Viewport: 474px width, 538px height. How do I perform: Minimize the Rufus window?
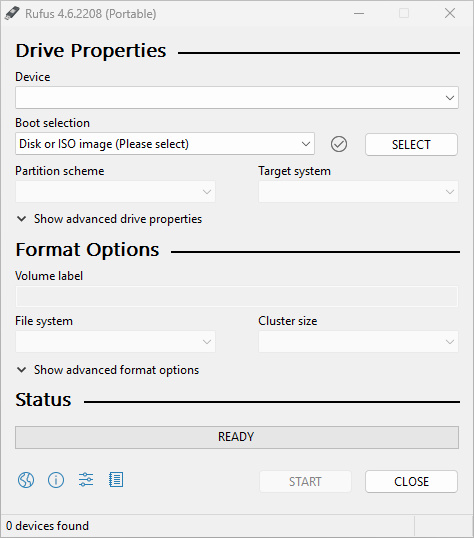[x=359, y=14]
